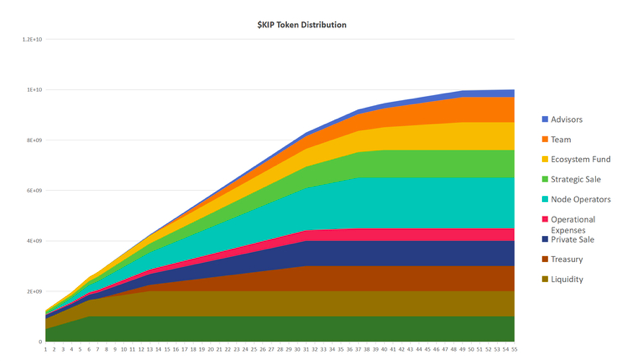Click the "49" x-axis label
The height and width of the screenshot is (361, 631).
(462, 349)
